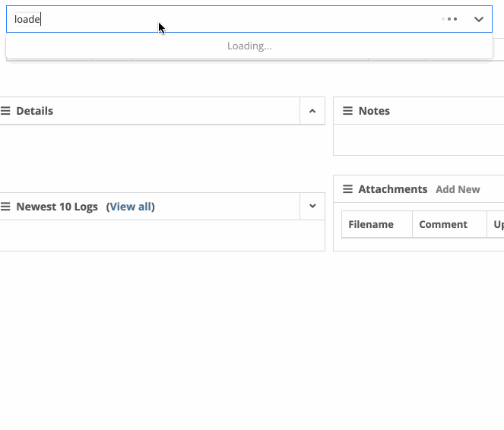
Task: Click the Newest 10 Logs hamburger icon
Action: 5,207
